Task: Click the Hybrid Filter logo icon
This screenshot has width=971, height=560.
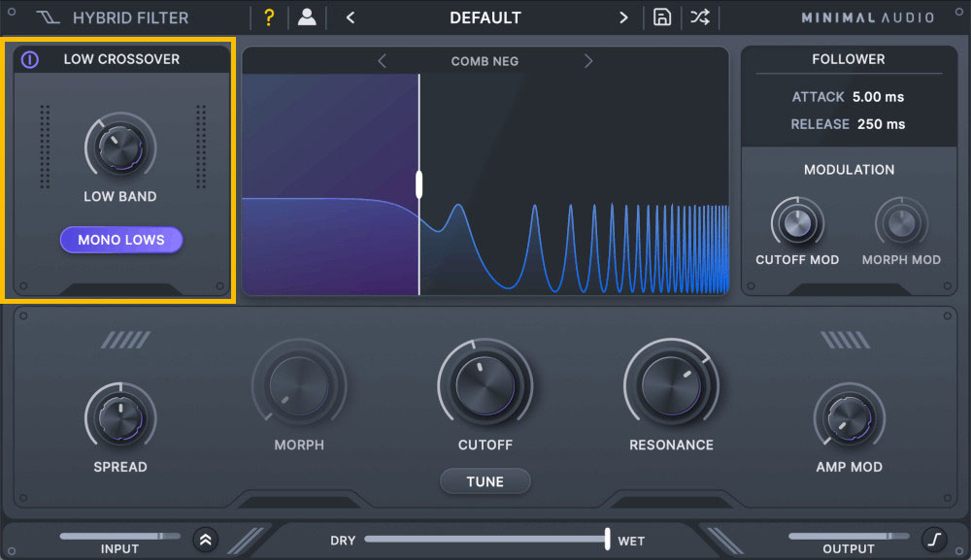Action: (x=48, y=17)
